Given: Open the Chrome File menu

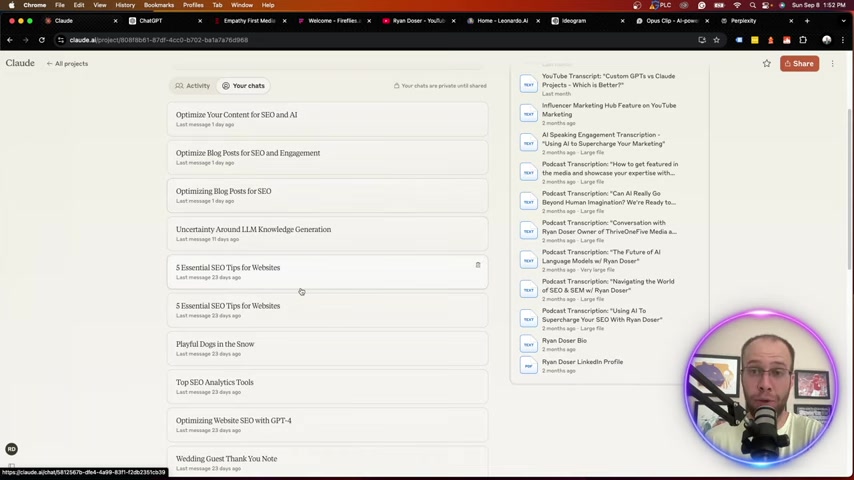Looking at the screenshot, I should 59,5.
